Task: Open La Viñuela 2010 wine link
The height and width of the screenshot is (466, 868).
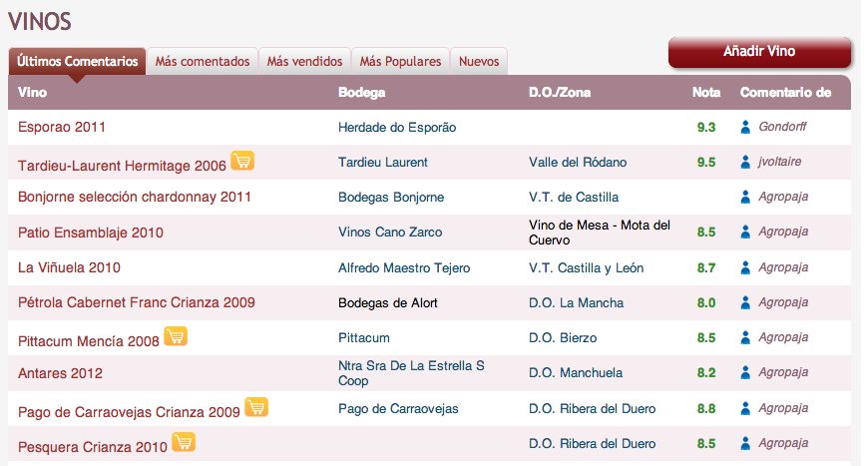Action: (69, 267)
